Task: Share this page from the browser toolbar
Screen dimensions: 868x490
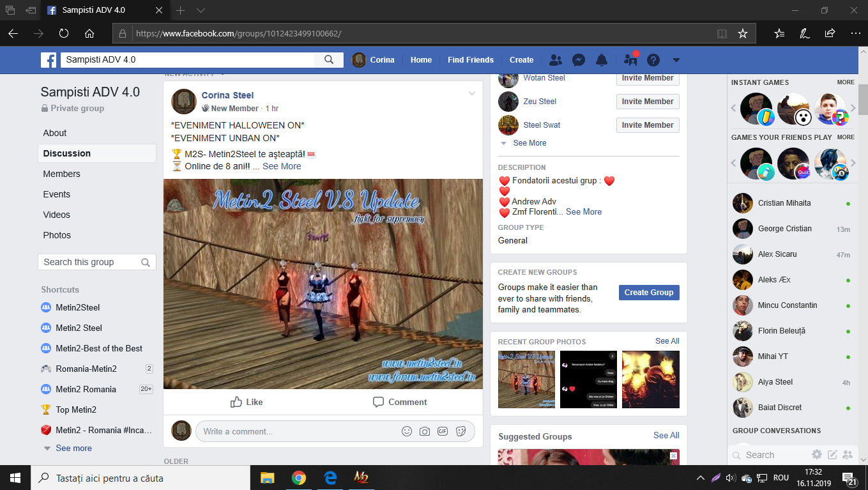Action: tap(830, 33)
